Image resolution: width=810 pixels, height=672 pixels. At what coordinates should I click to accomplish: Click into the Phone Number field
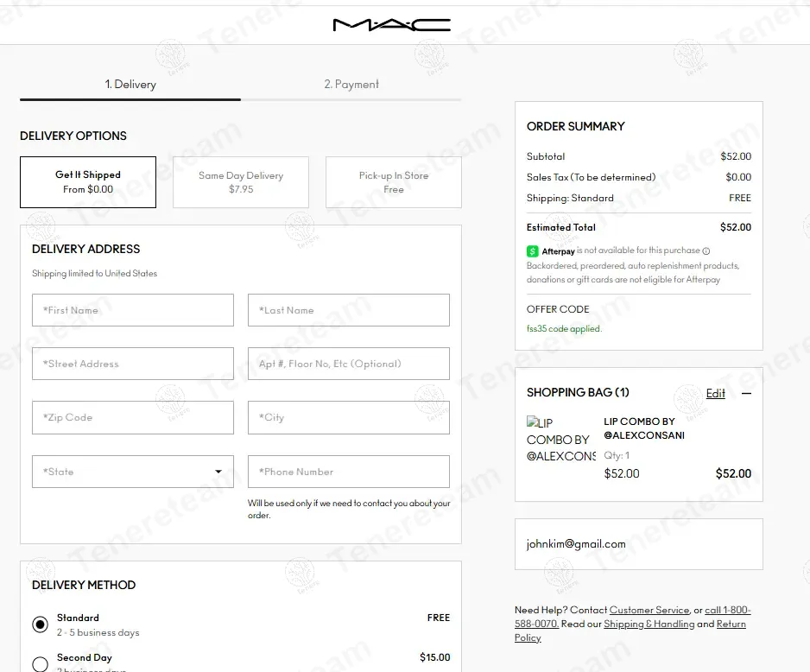point(349,472)
